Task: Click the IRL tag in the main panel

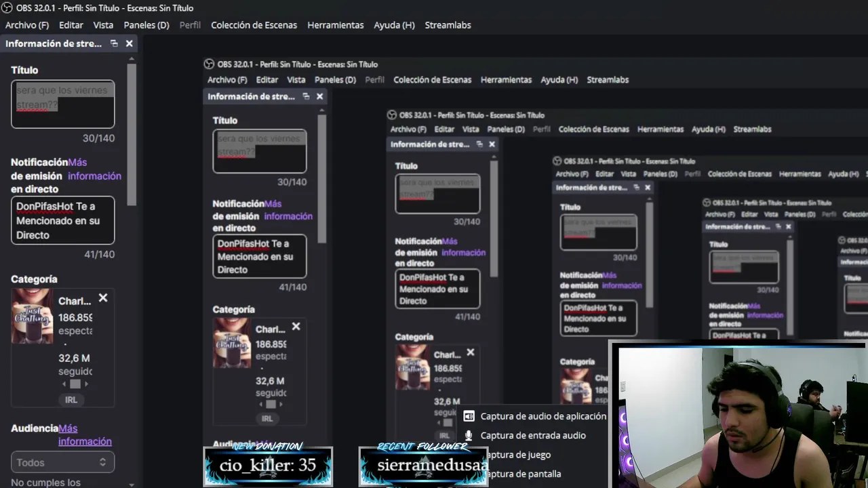Action: point(71,400)
